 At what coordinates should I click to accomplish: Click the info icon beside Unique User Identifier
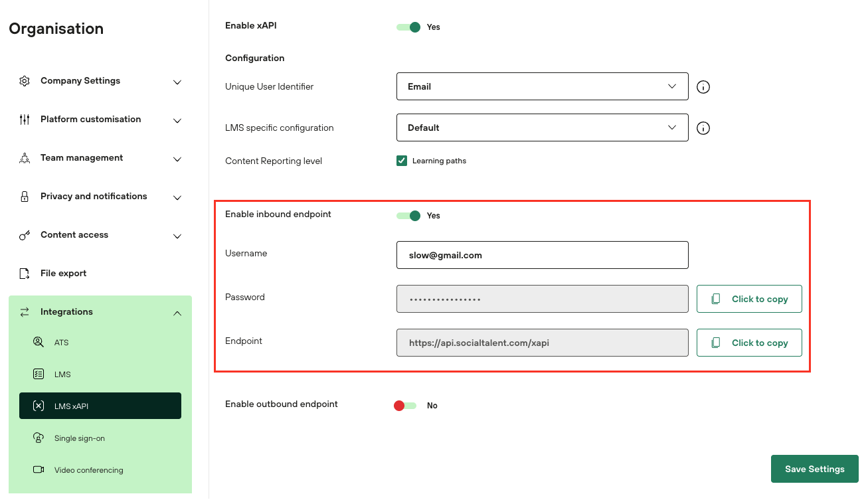coord(703,87)
